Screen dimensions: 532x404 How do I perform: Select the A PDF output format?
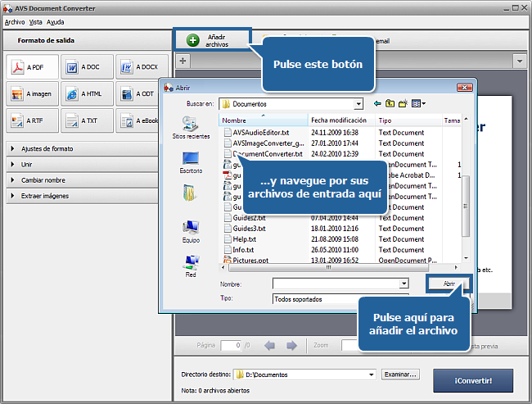pos(32,67)
